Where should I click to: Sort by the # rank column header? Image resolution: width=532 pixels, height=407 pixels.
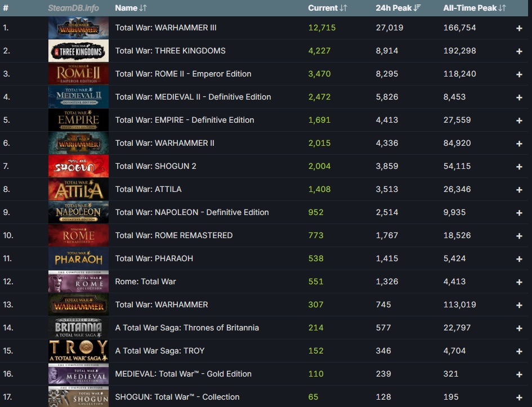pyautogui.click(x=6, y=8)
